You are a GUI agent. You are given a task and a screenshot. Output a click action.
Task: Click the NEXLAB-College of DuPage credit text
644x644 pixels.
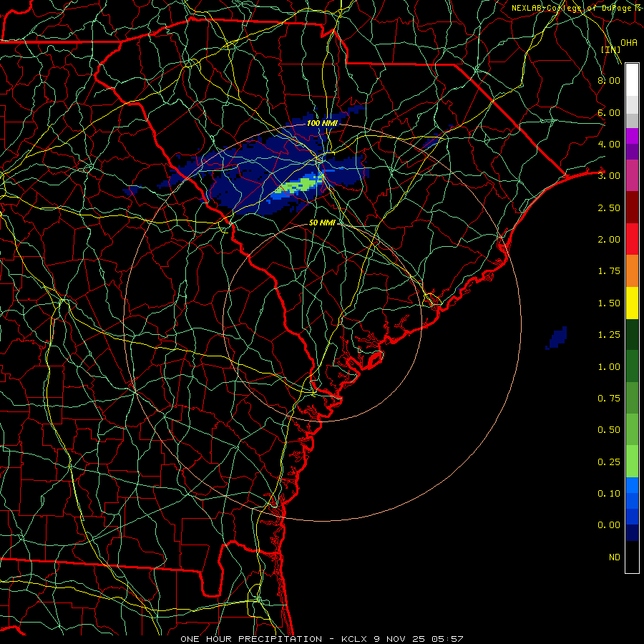pos(577,8)
